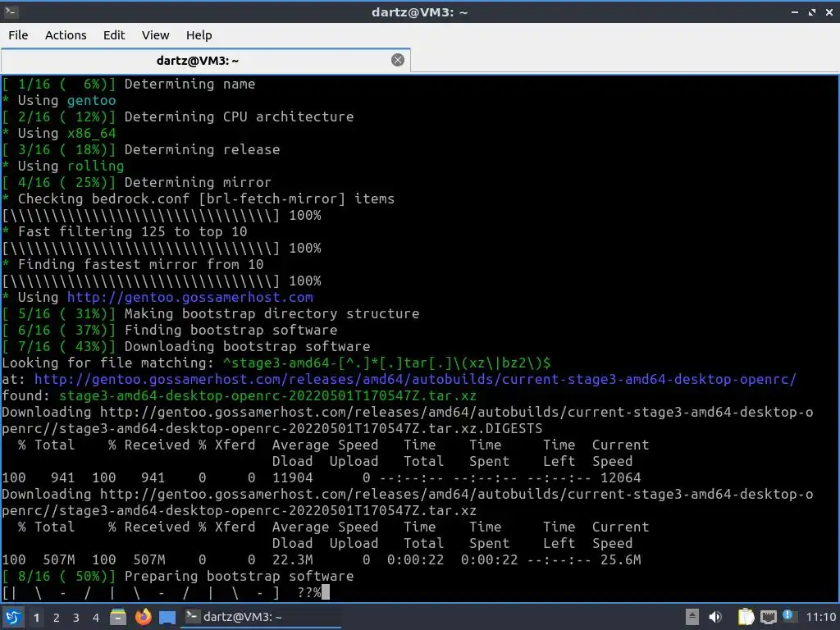
Task: Open the volume control tray icon
Action: [715, 617]
